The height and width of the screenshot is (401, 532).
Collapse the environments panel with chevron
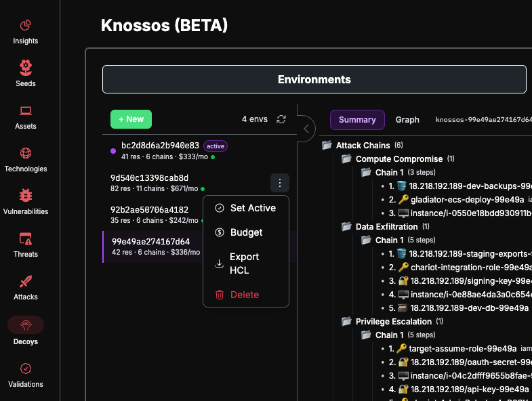pos(306,129)
